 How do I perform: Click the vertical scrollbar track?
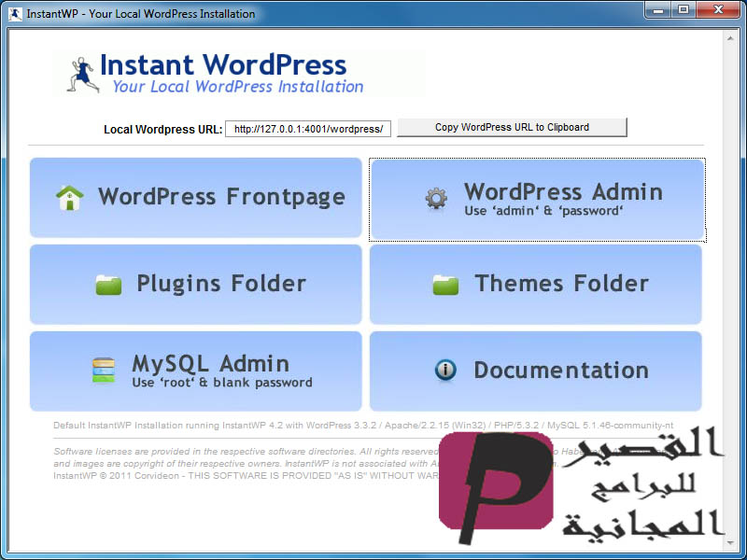pos(730,290)
